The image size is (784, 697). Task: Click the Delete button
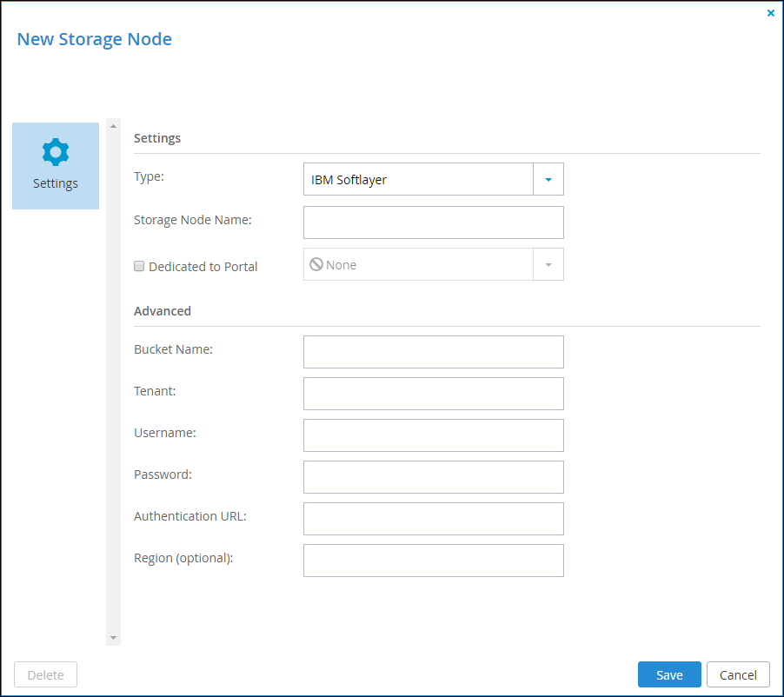click(45, 674)
